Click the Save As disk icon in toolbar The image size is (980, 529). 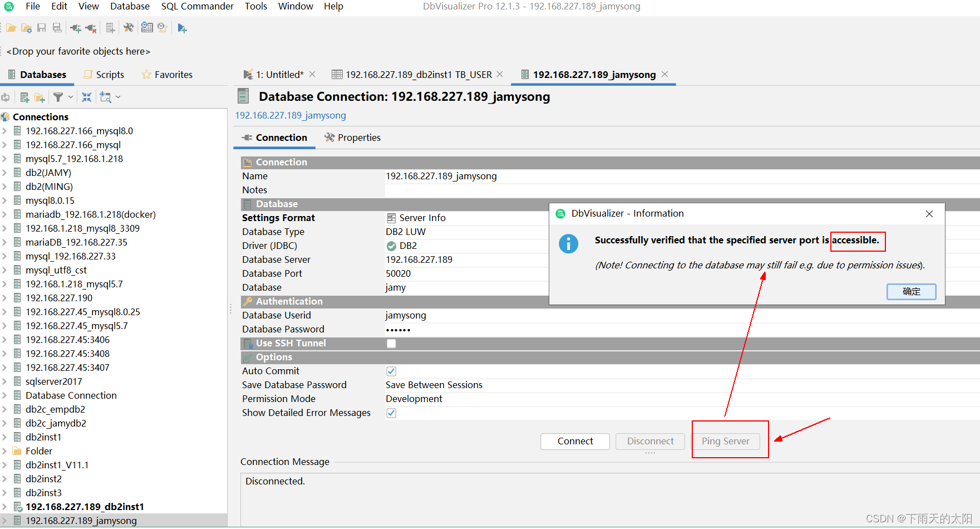click(57, 28)
